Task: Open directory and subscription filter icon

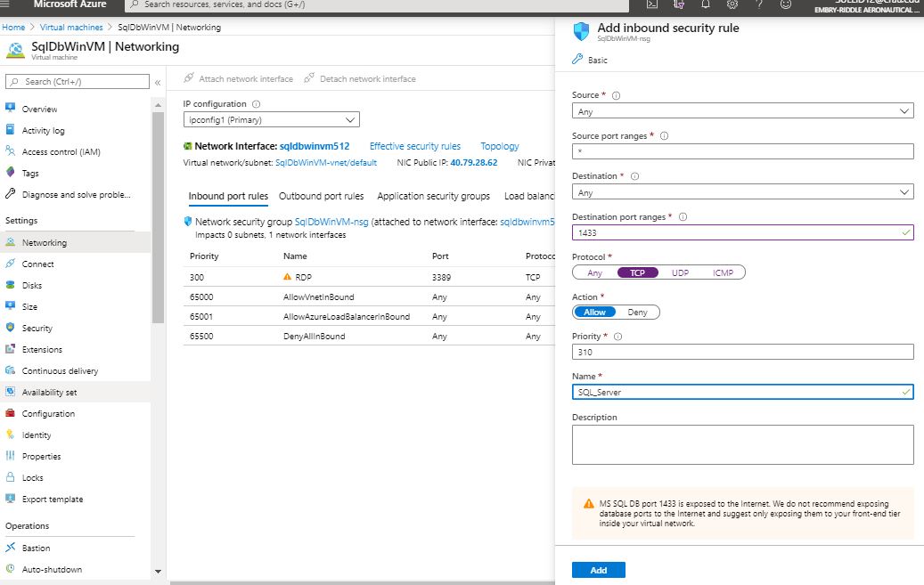Action: [679, 4]
